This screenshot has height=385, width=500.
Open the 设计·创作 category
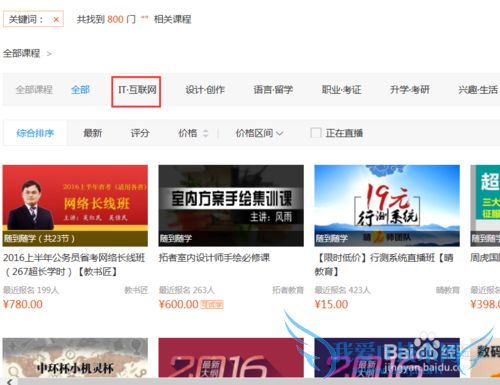click(x=205, y=90)
